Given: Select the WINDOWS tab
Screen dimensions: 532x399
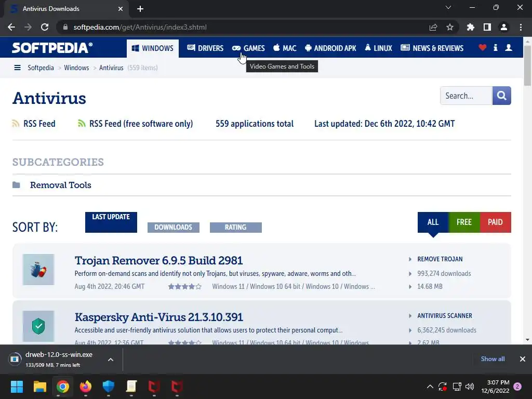Looking at the screenshot, I should [153, 48].
